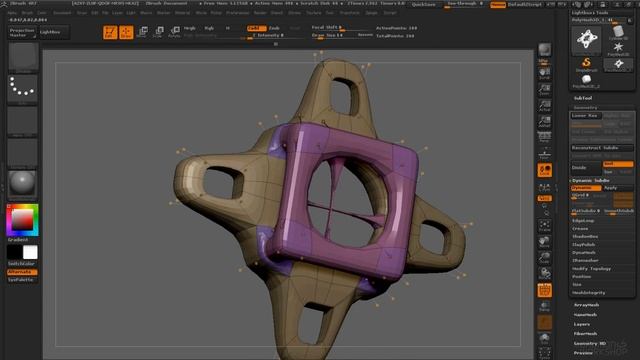The width and height of the screenshot is (640, 360).
Task: Select the Move transform icon
Action: click(142, 32)
